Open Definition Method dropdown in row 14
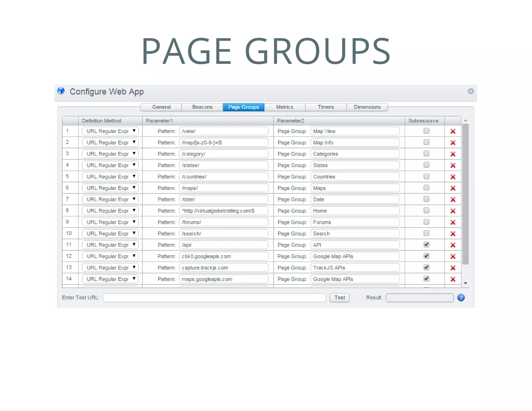 tap(110, 279)
